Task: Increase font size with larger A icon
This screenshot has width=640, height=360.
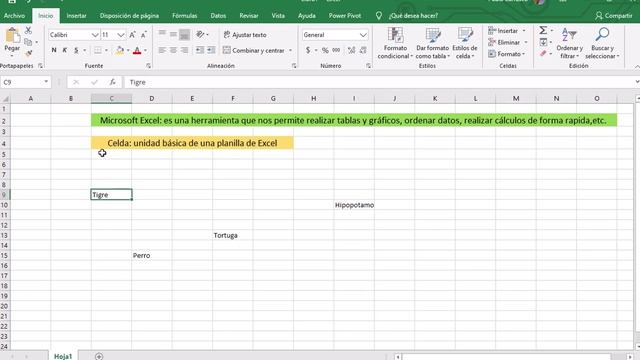Action: [x=132, y=35]
